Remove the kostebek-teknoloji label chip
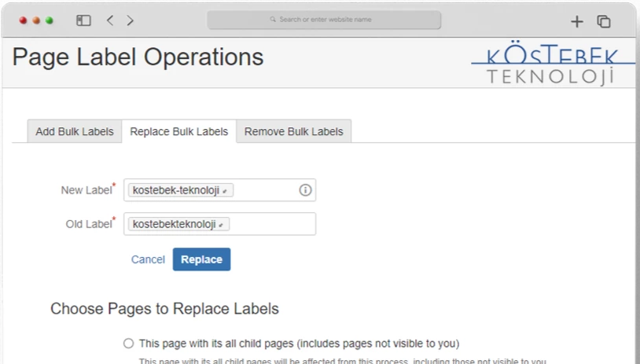This screenshot has width=640, height=364. [225, 191]
